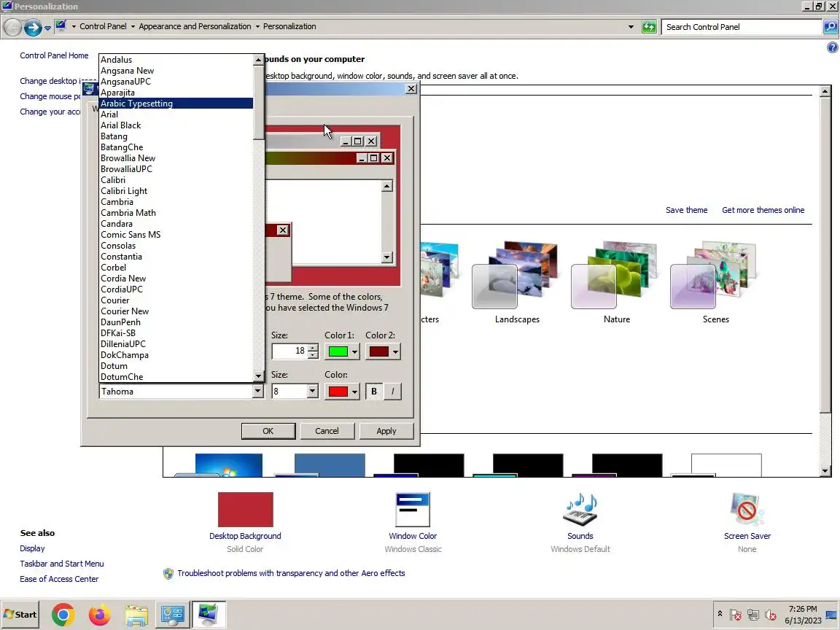Choose Arial in the font list
The height and width of the screenshot is (630, 840).
click(176, 114)
